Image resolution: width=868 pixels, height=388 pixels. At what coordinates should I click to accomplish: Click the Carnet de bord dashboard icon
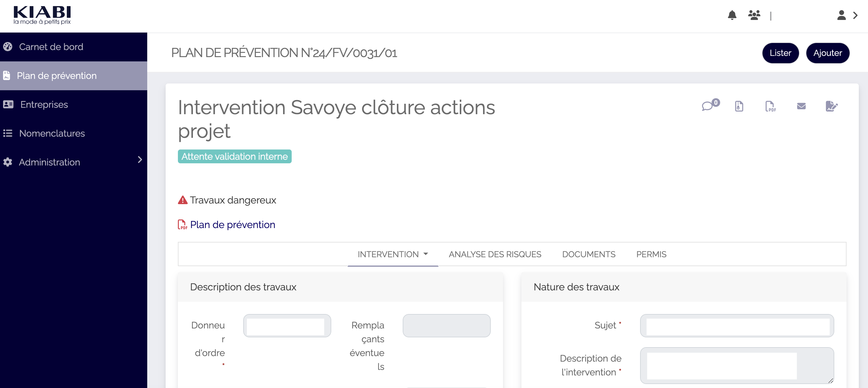[x=8, y=47]
